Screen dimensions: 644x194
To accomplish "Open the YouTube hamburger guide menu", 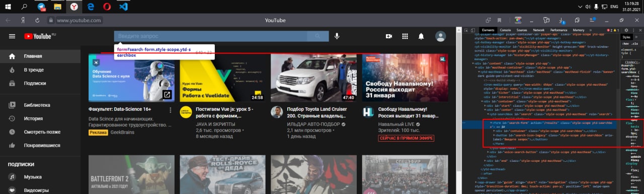I will tap(12, 36).
